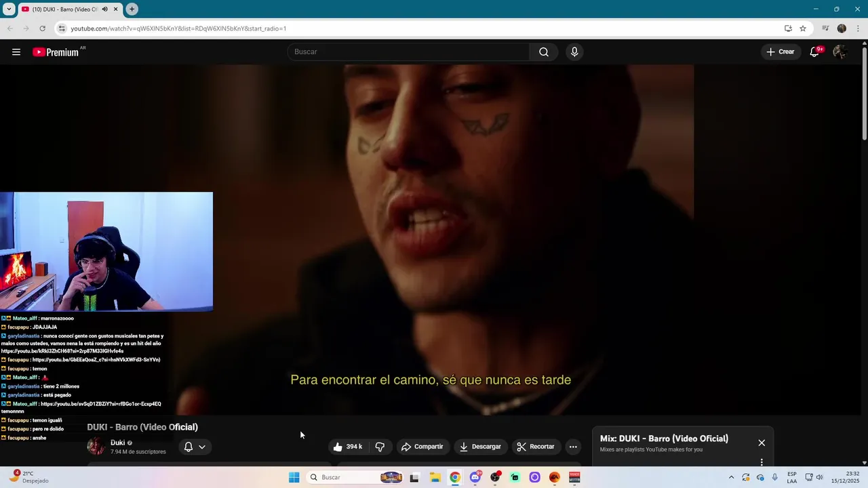Like the video with 394 k likes

click(348, 447)
